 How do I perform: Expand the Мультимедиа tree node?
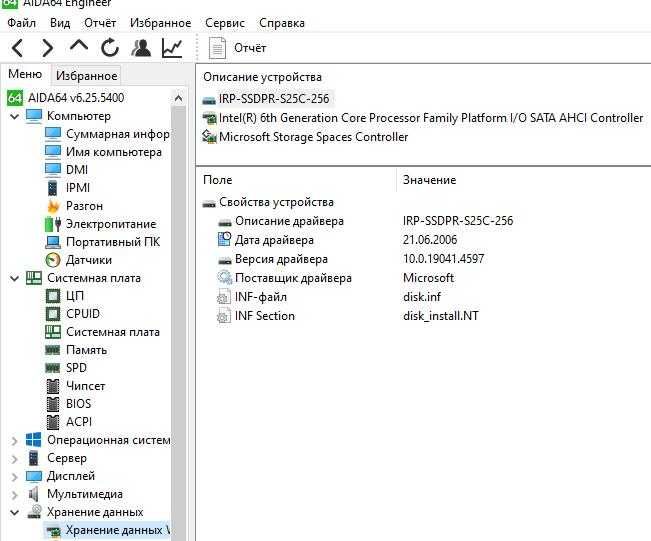15,495
